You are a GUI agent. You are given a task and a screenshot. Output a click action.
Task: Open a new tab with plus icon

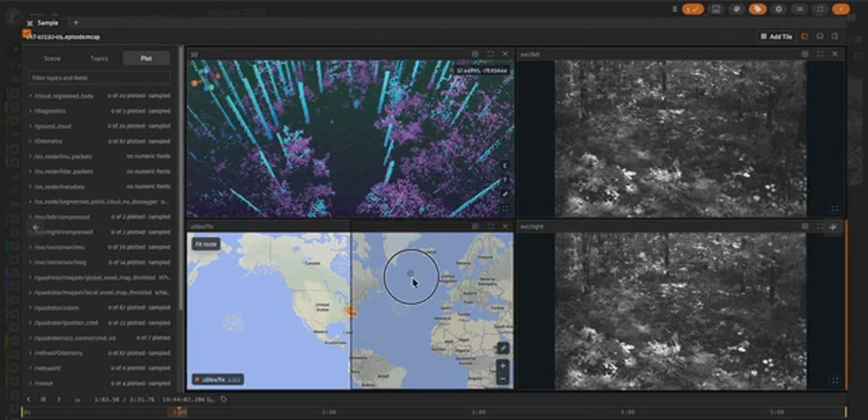pos(75,22)
